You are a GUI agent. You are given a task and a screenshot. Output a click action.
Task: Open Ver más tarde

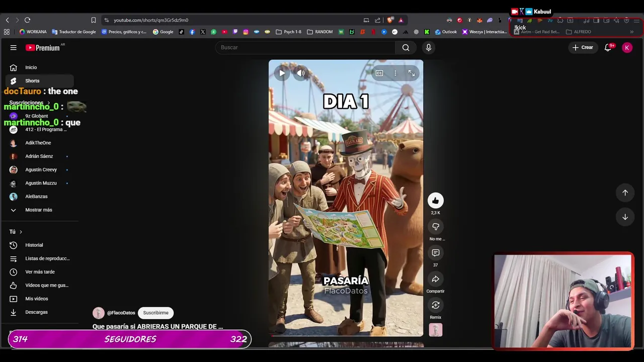click(x=39, y=272)
